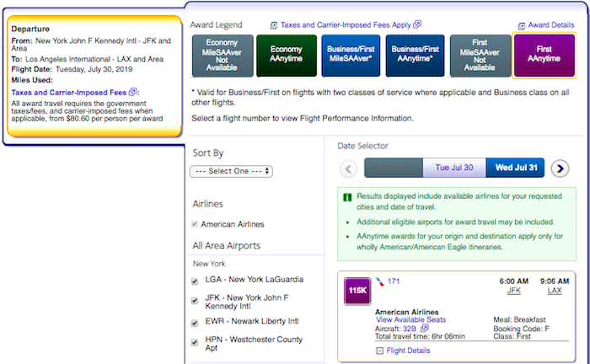Click the popup icon left of Taxes Apply
Image resolution: width=590 pixels, height=364 pixels.
click(x=274, y=25)
